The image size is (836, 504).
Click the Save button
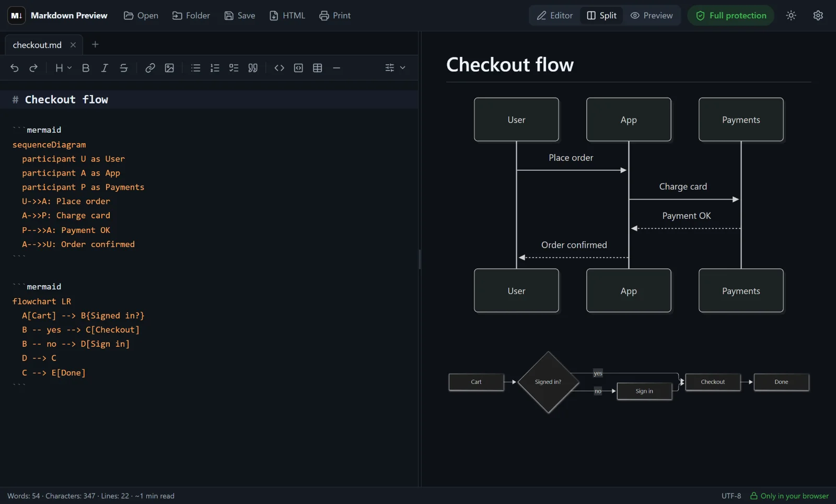coord(240,16)
